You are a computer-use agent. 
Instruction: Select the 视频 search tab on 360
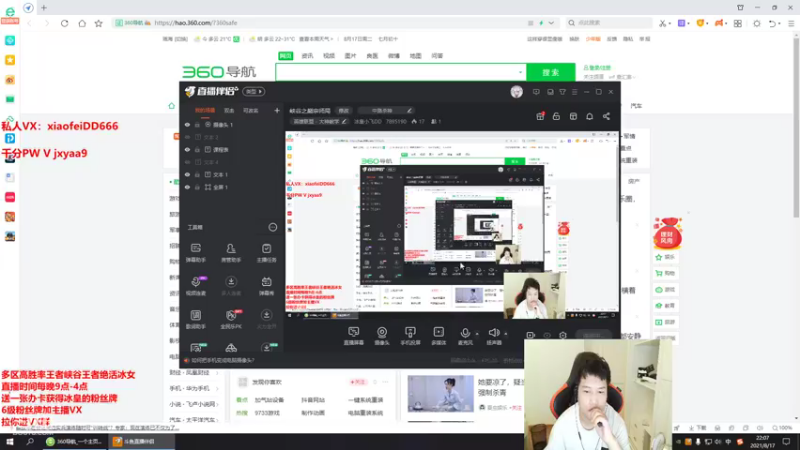(329, 56)
